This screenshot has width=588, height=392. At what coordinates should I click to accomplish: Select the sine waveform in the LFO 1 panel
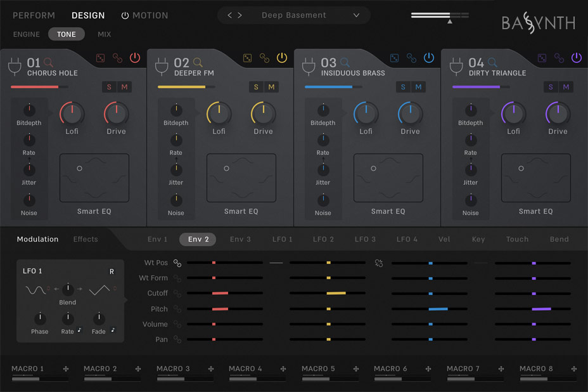coord(36,290)
